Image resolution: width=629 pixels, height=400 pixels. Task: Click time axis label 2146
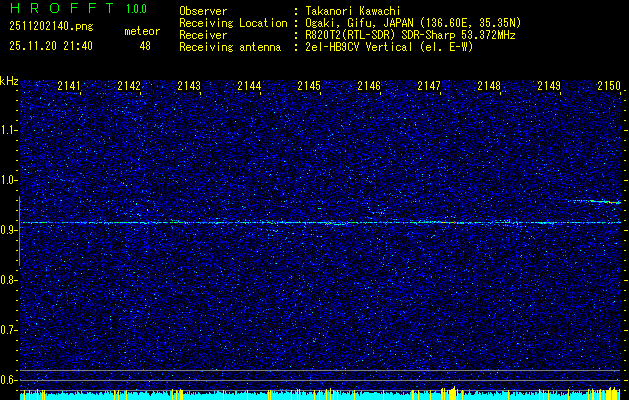pyautogui.click(x=369, y=86)
